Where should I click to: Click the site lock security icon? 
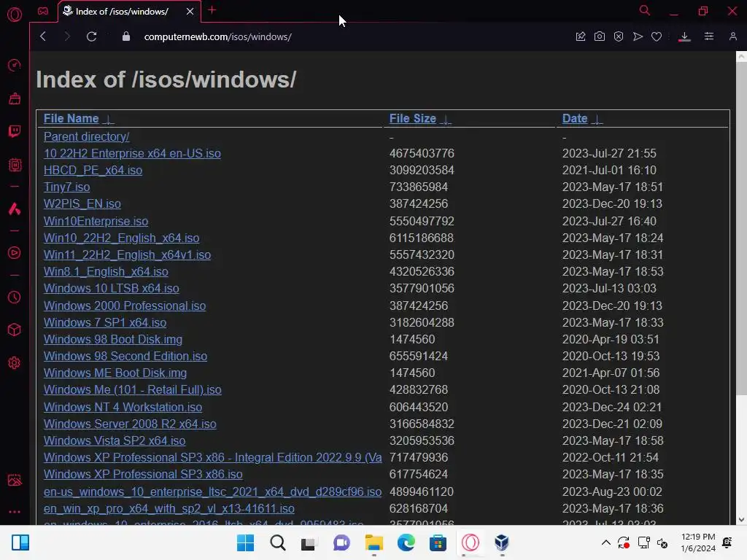tap(125, 36)
